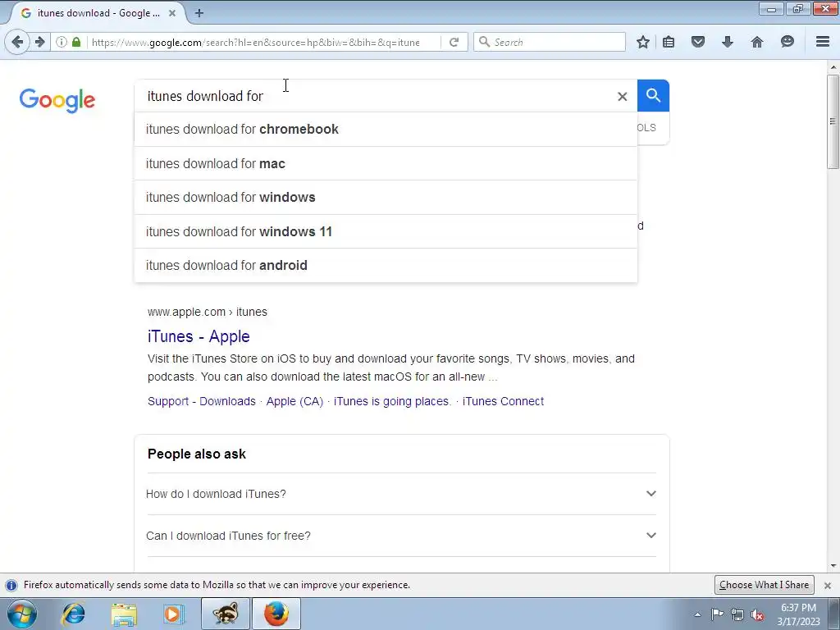Screen dimensions: 840x630
Task: Open Windows Explorer folder in taskbar
Action: [x=124, y=614]
